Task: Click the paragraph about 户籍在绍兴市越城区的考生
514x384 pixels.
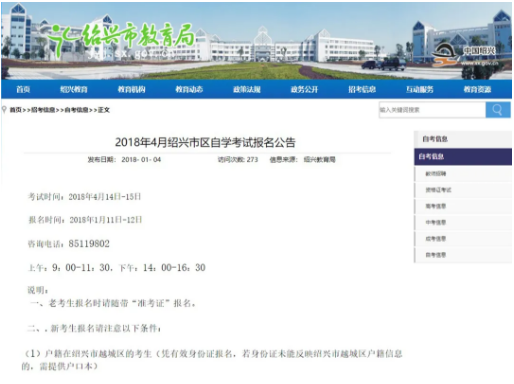Action: point(212,360)
